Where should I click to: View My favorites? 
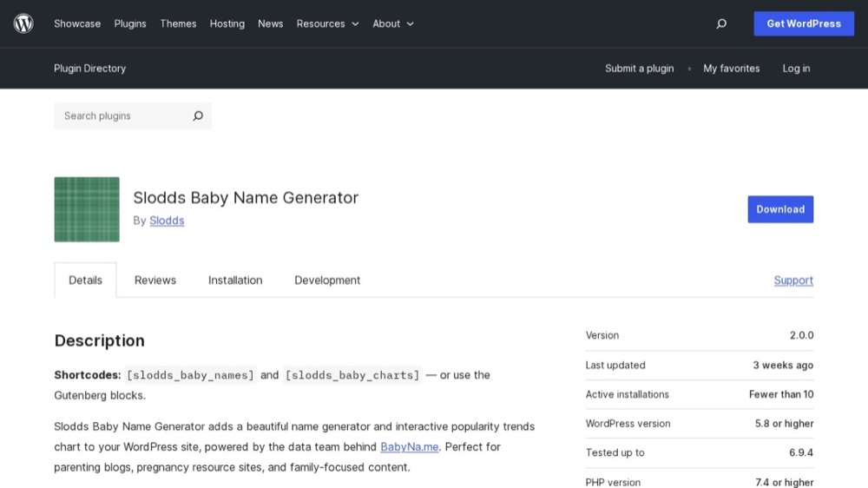[731, 68]
